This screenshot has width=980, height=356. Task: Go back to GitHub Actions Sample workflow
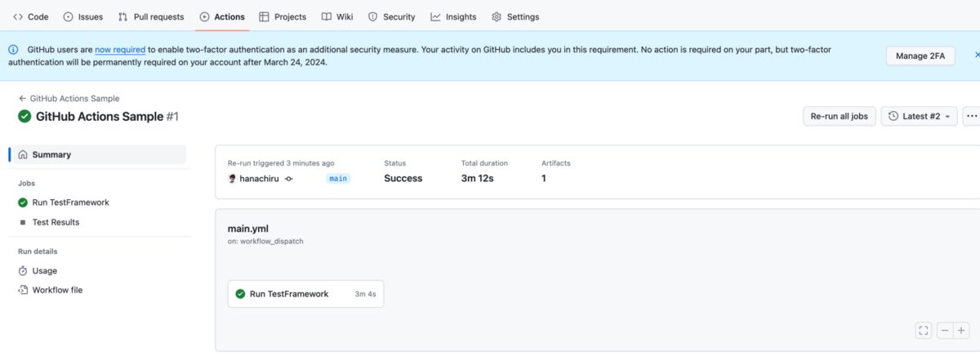tap(69, 99)
